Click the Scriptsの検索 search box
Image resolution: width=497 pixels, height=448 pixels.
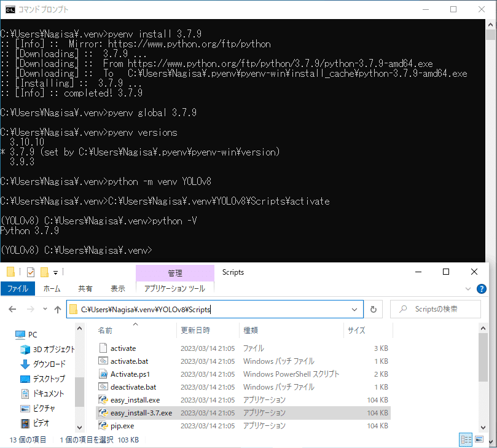coord(436,309)
